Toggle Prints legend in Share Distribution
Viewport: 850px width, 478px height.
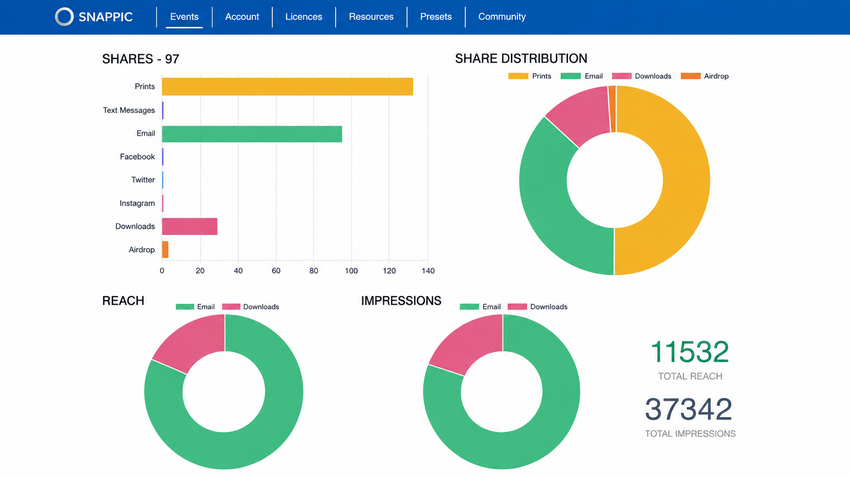click(530, 76)
